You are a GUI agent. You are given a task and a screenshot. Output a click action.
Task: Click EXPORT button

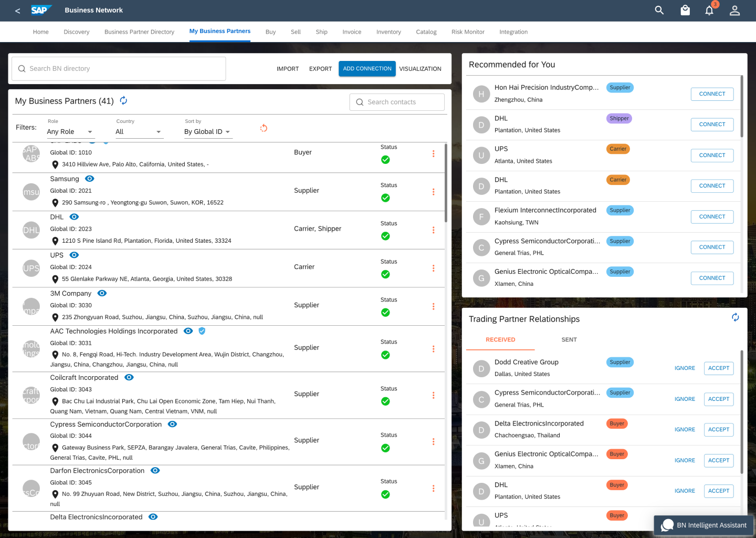320,69
